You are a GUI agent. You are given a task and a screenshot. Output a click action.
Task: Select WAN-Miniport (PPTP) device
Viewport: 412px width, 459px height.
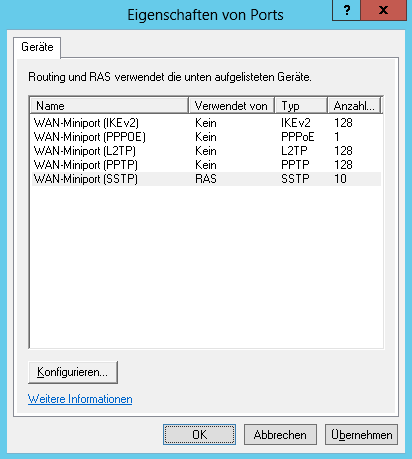pyautogui.click(x=206, y=165)
